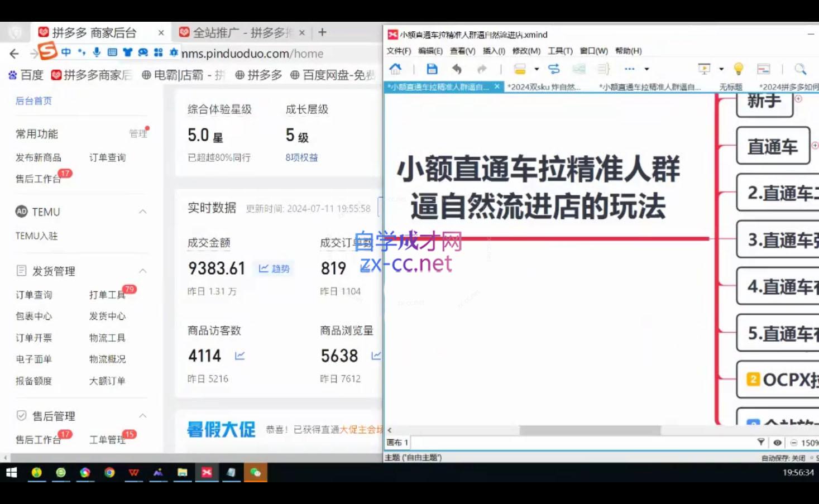Open the 查看(V) menu in XMind
Image resolution: width=819 pixels, height=504 pixels.
462,51
